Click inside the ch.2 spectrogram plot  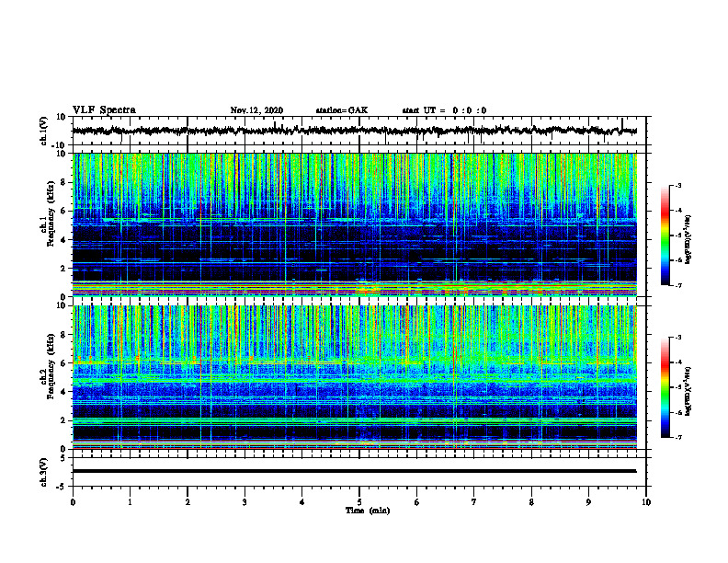[355, 377]
